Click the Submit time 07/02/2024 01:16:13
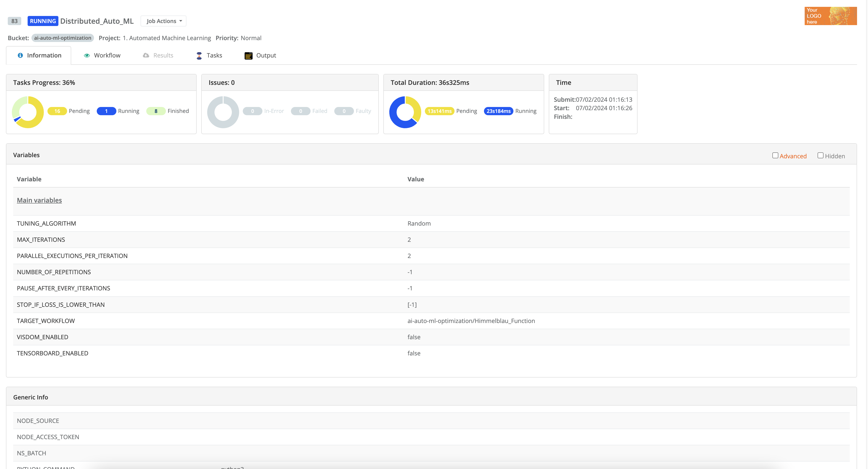The image size is (868, 469). pyautogui.click(x=604, y=99)
